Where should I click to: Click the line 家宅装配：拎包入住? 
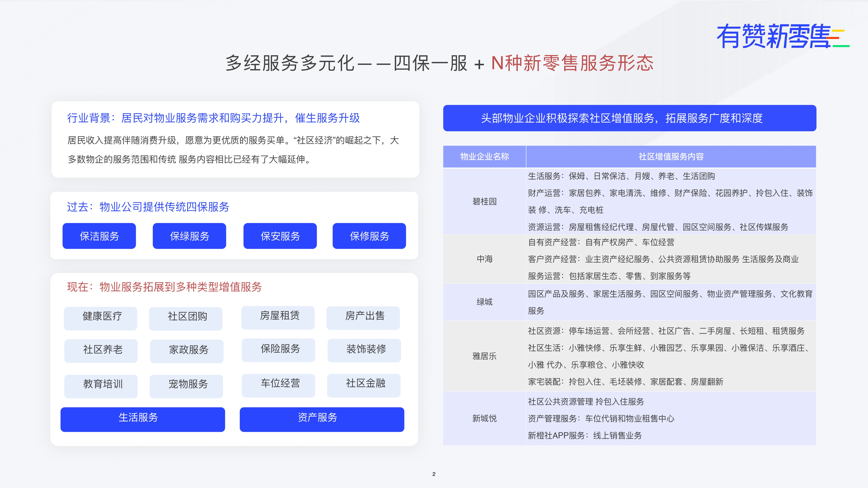[625, 382]
